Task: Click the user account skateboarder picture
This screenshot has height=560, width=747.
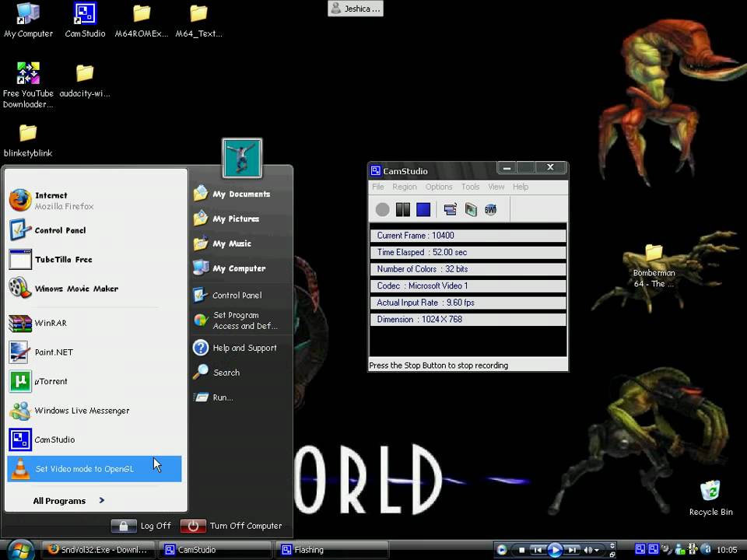Action: coord(242,158)
